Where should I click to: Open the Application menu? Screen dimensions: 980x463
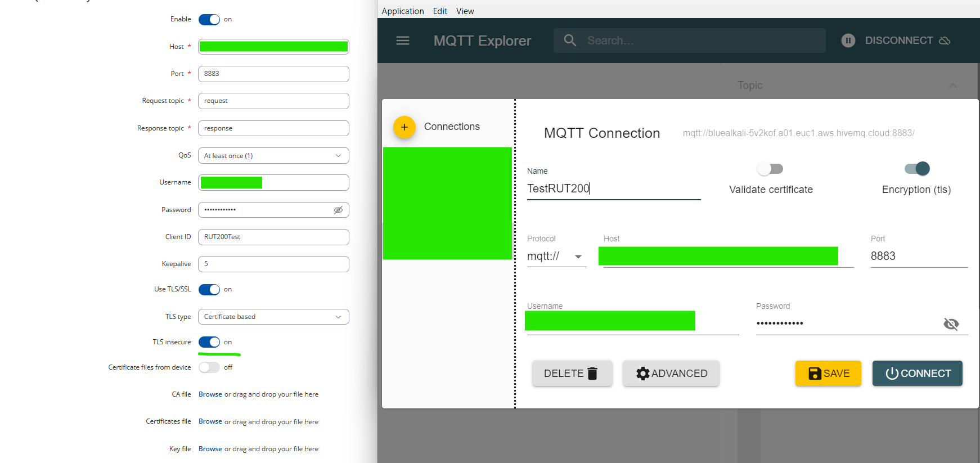[402, 11]
